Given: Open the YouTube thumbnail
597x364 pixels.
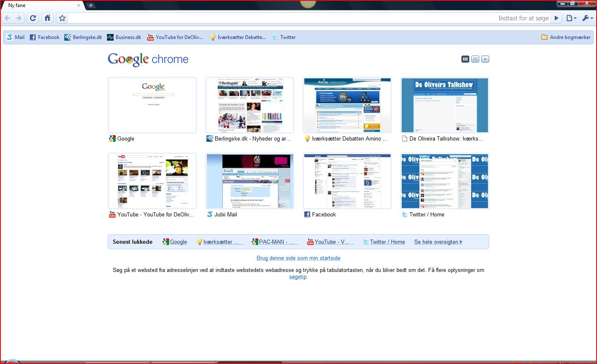Looking at the screenshot, I should coord(152,181).
